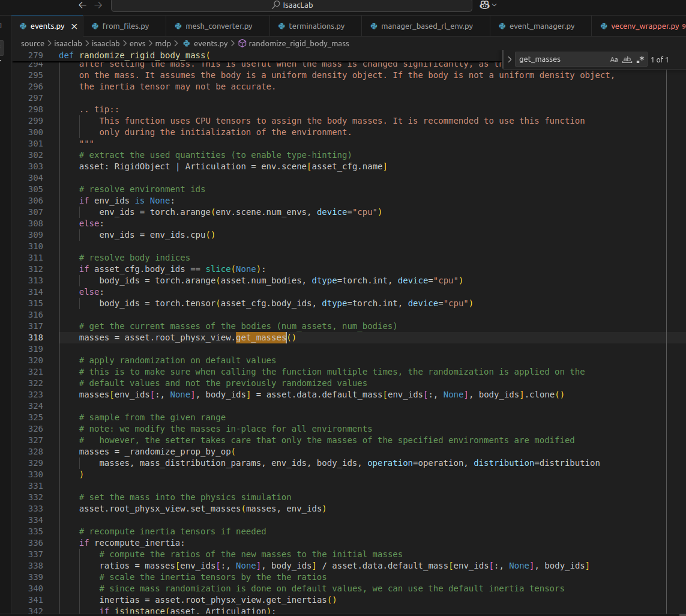Open randomize_rigid_body_mass breadcrumb symbol

coord(298,43)
